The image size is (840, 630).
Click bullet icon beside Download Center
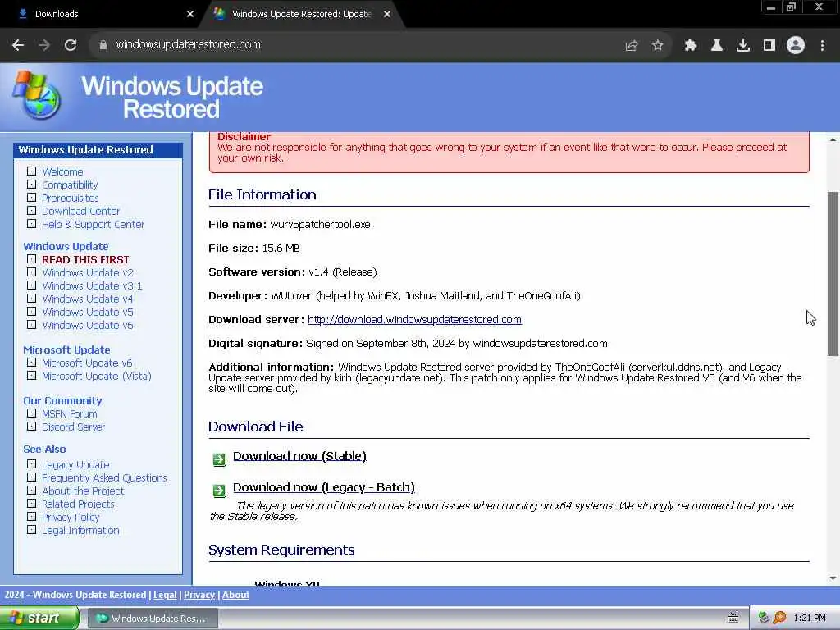(32, 211)
